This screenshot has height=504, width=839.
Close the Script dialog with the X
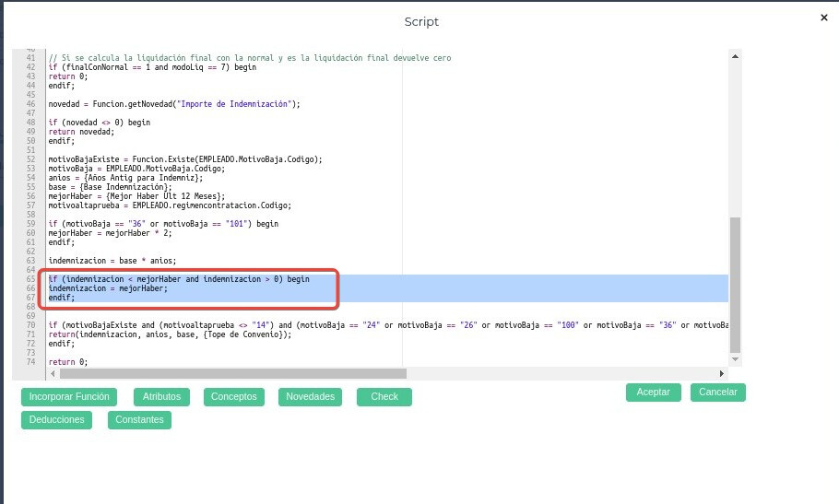824,18
